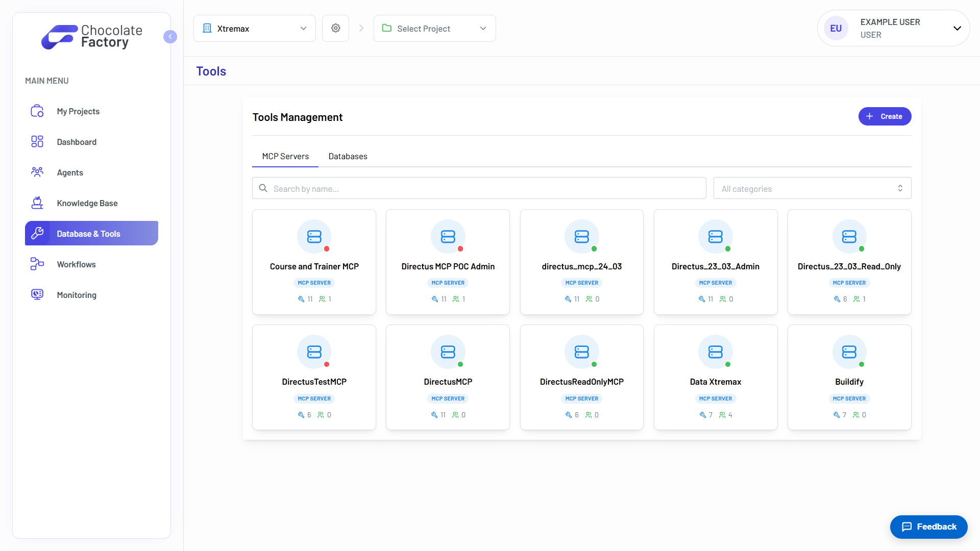The height and width of the screenshot is (551, 980).
Task: Click the Monitoring screen icon
Action: coord(37,294)
